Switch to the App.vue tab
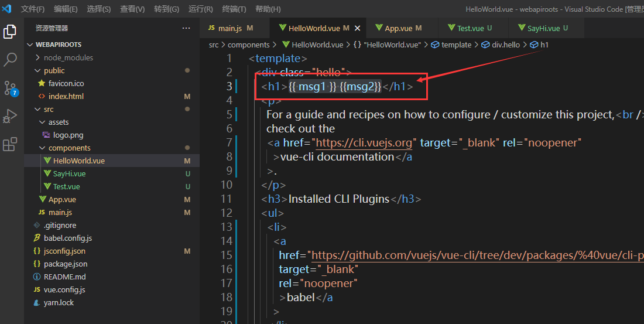 399,28
